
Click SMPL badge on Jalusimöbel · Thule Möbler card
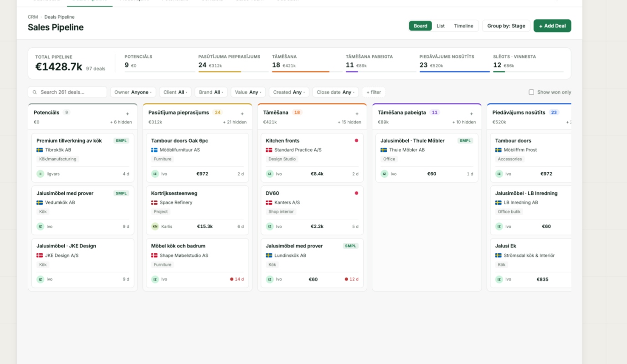[465, 141]
